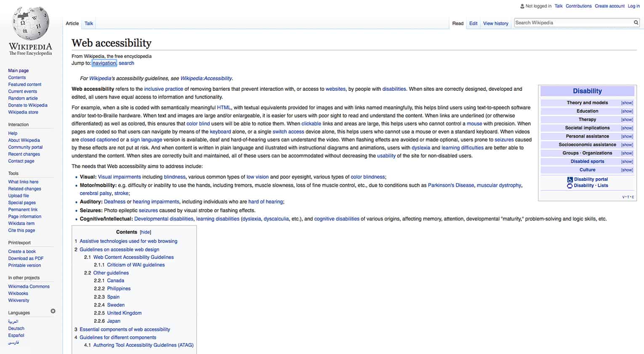Image resolution: width=644 pixels, height=354 pixels.
Task: Show the Personal assistance section
Action: 627,137
